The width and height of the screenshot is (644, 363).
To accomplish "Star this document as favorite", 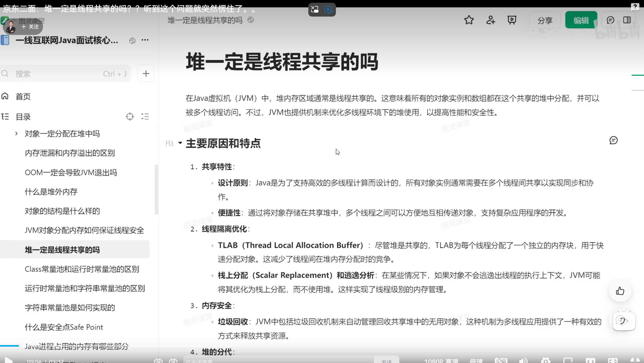I will (x=469, y=20).
